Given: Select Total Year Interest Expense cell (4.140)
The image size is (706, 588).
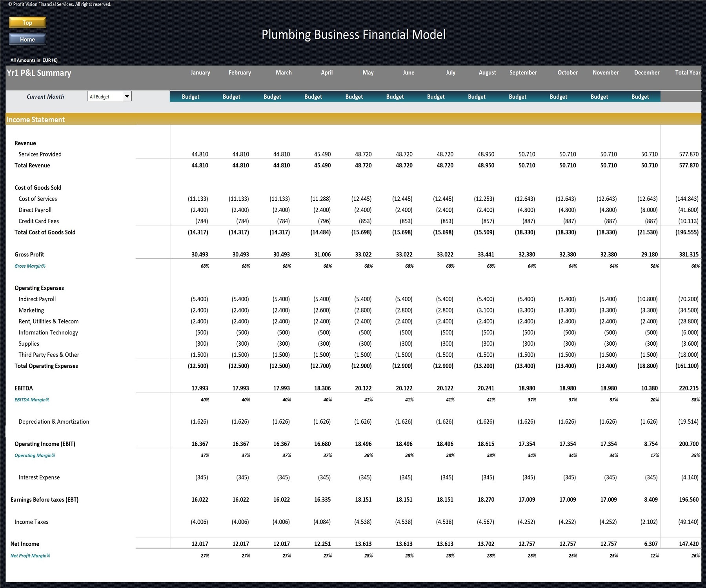Looking at the screenshot, I should [690, 477].
